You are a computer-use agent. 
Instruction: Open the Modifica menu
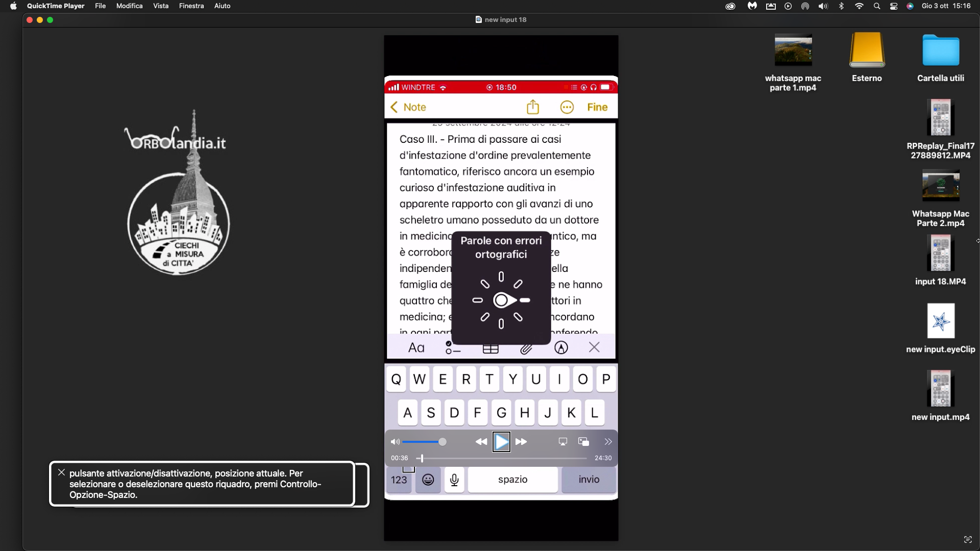click(130, 6)
